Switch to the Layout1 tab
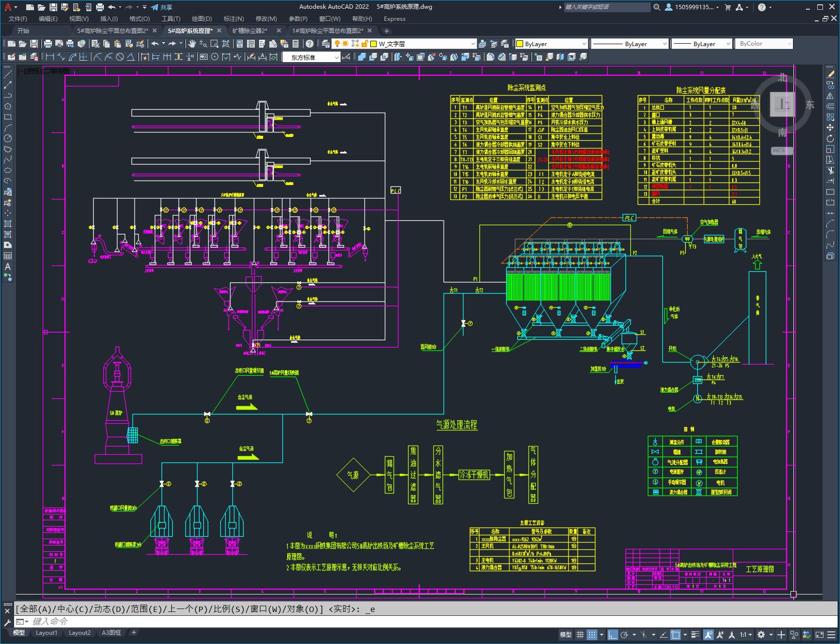Screen dimensions: 840x644 coord(47,633)
